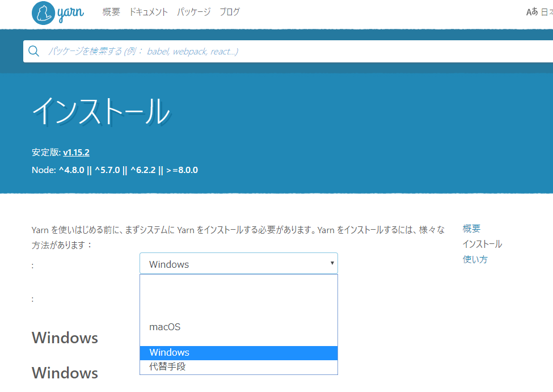
Task: Open the 概要 navigation menu item
Action: (111, 12)
